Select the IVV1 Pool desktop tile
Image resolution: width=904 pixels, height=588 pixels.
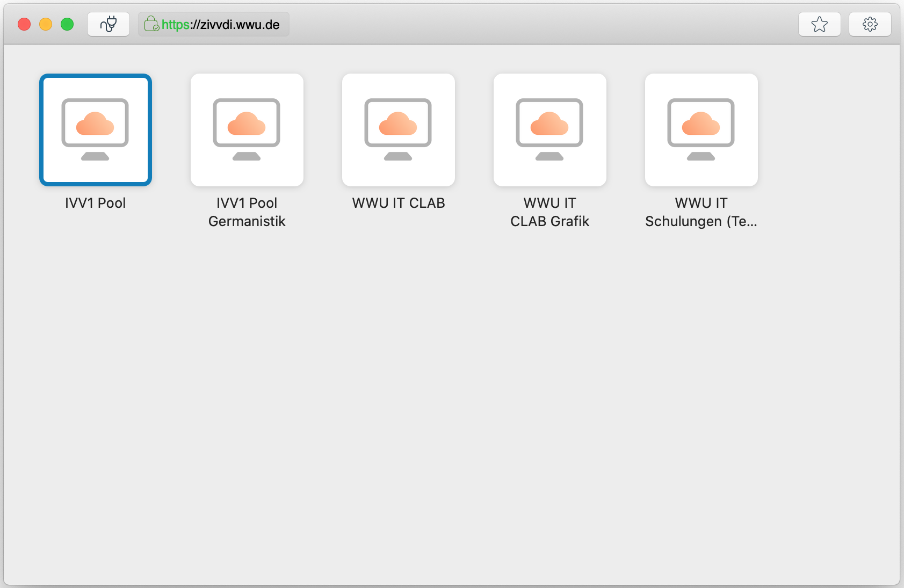pyautogui.click(x=96, y=130)
